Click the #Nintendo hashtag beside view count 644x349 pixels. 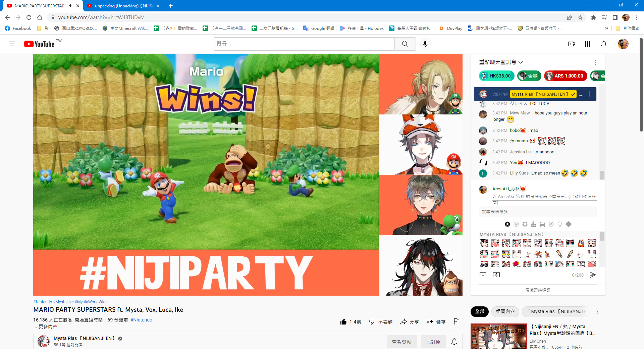click(141, 320)
